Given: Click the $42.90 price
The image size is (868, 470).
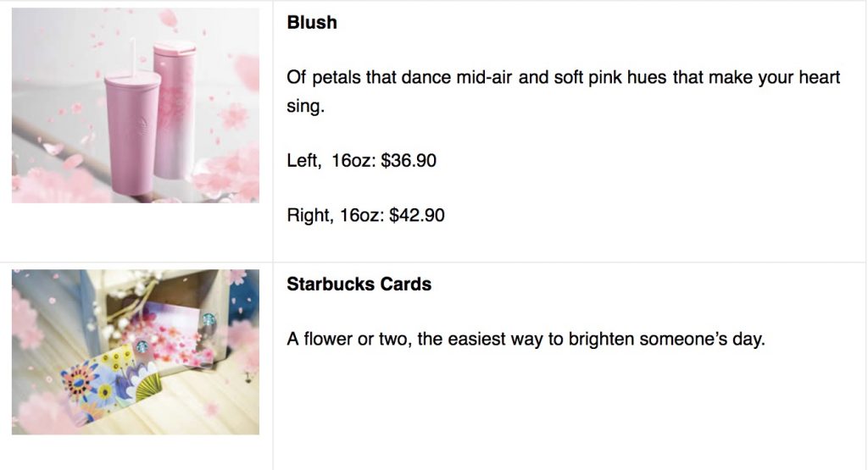Looking at the screenshot, I should 416,215.
